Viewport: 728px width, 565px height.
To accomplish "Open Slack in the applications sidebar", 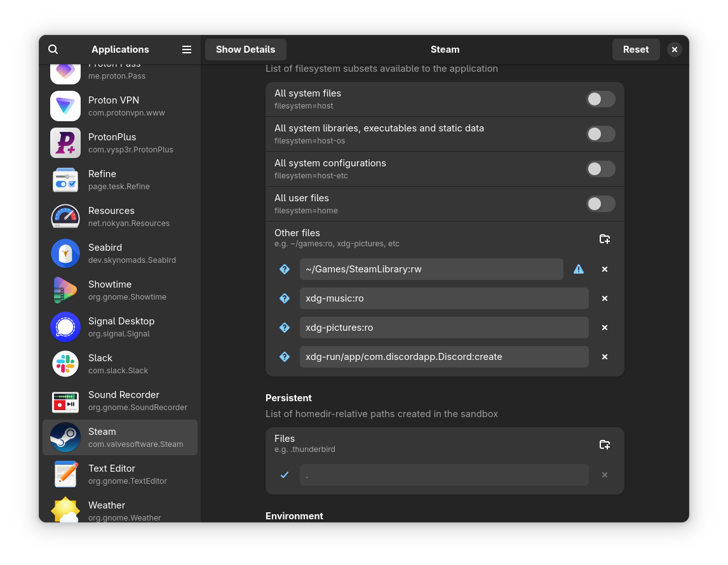I will pos(120,364).
